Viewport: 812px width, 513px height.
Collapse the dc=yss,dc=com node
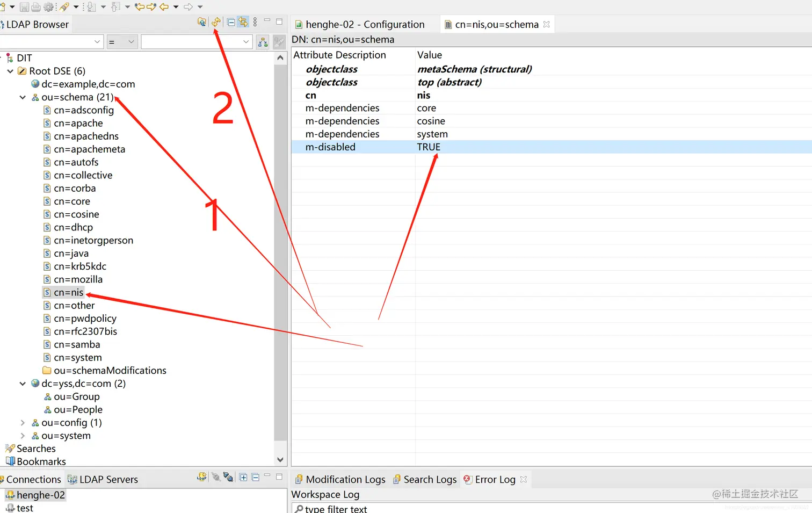(x=23, y=384)
